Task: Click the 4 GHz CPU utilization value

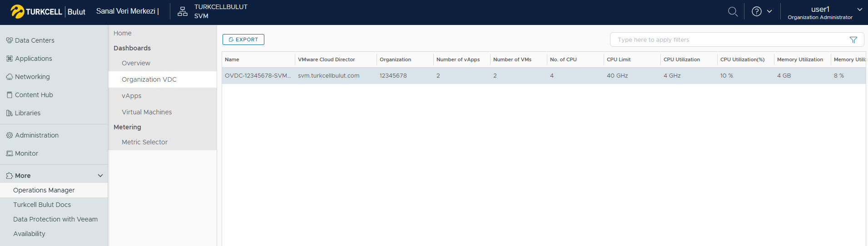Action: 672,76
